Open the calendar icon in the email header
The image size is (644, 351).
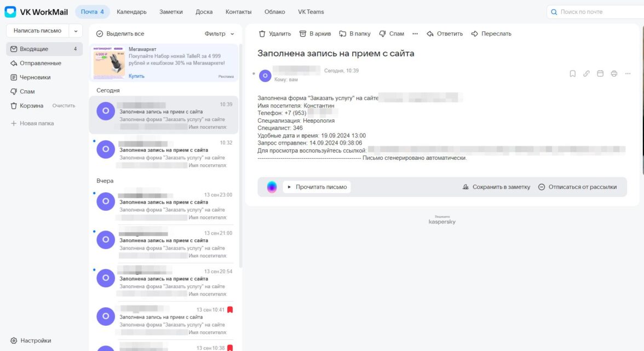(600, 73)
